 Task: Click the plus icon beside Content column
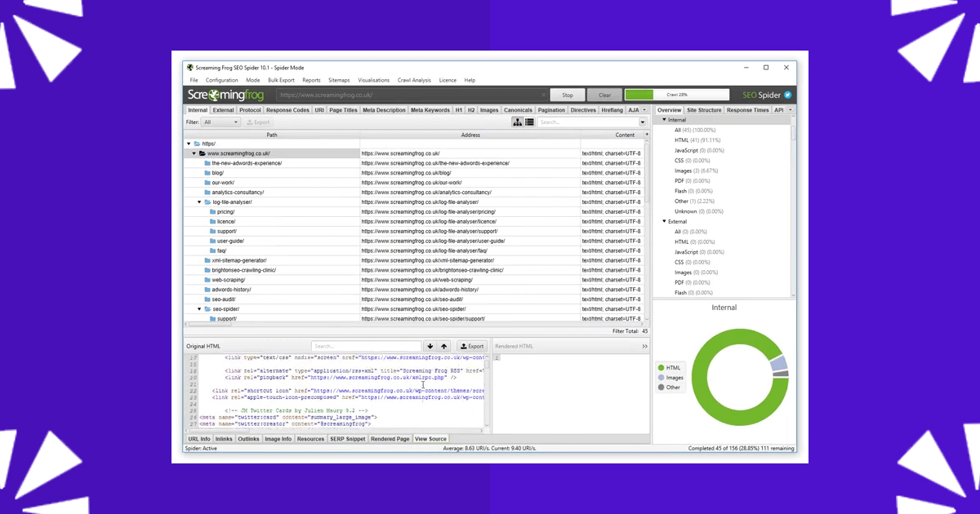[647, 135]
